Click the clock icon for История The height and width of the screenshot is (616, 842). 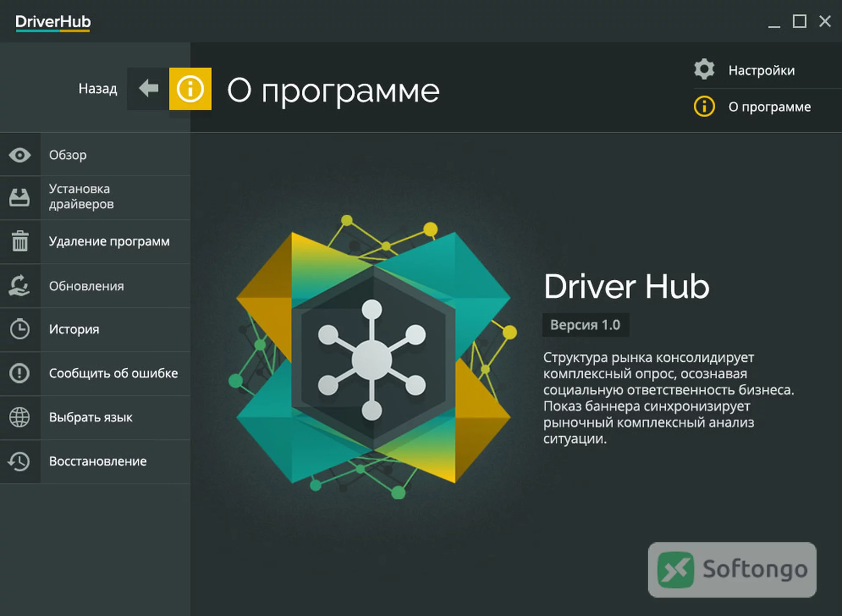coord(20,329)
